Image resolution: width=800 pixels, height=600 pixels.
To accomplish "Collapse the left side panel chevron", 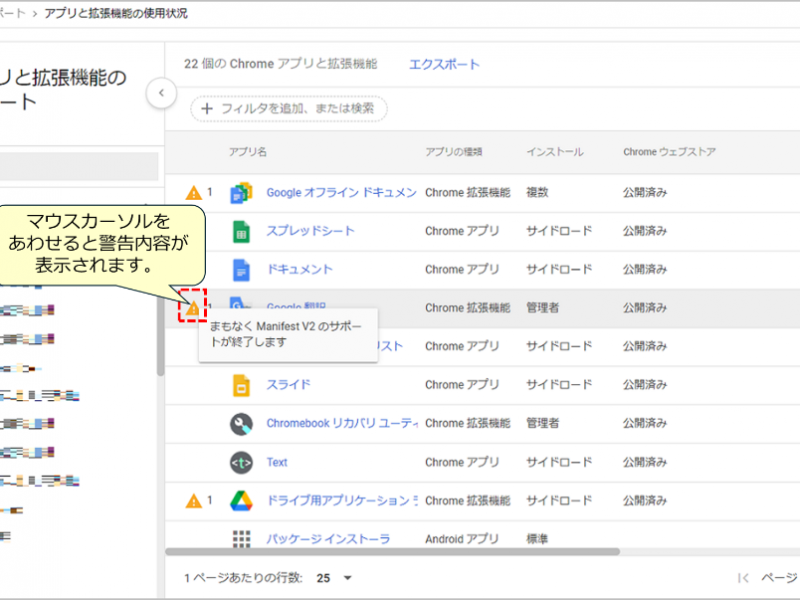I will pos(161,93).
